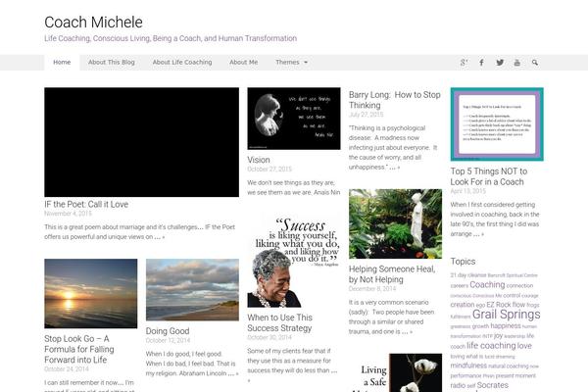Open 'Top 5 Things NOT to Look For' title

point(489,176)
